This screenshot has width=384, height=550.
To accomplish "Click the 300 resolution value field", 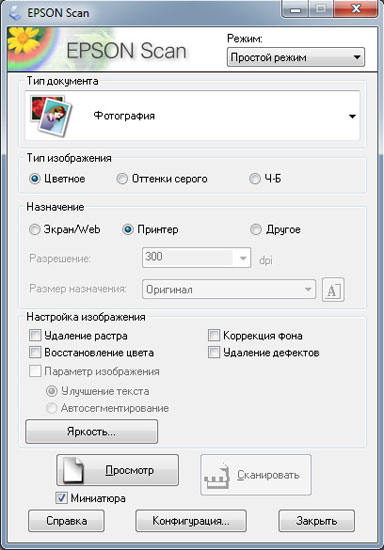I will click(x=188, y=257).
